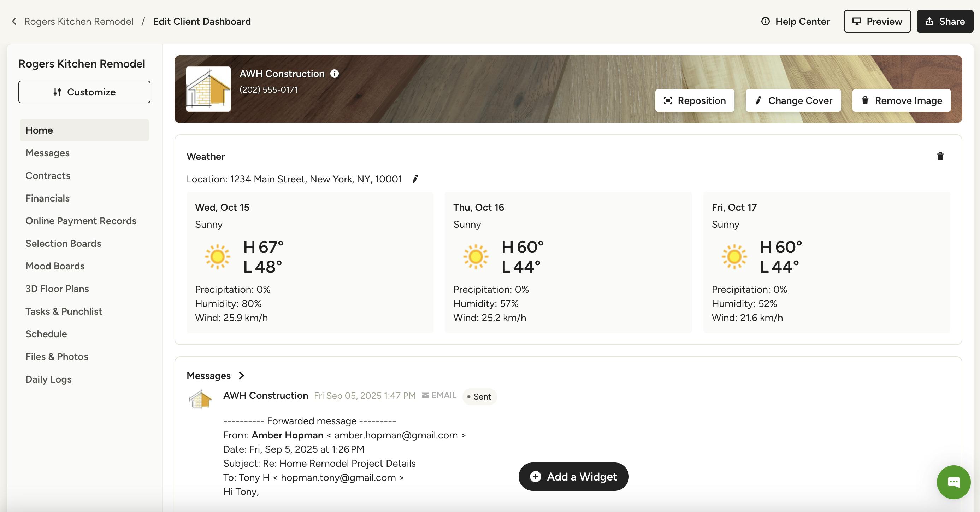This screenshot has height=512, width=980.
Task: Switch to the Financials section
Action: [47, 198]
